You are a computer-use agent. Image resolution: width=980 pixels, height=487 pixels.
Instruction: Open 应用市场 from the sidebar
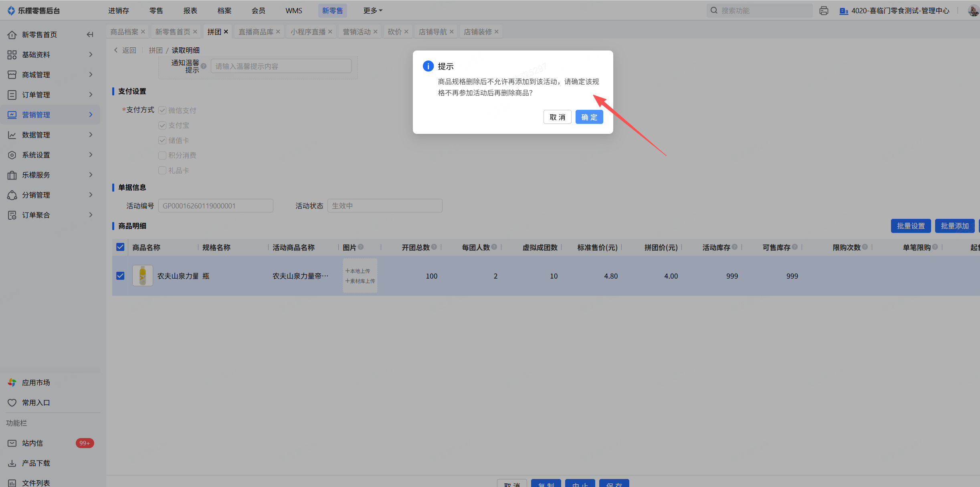click(x=36, y=382)
